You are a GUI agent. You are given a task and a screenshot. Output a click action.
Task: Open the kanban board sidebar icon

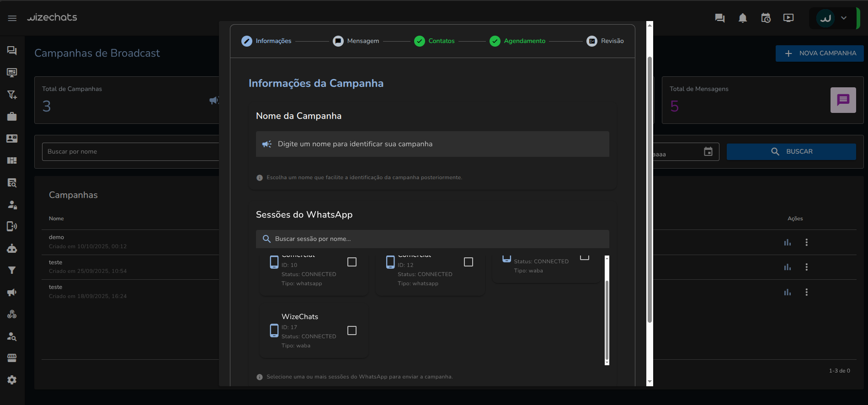point(12,160)
